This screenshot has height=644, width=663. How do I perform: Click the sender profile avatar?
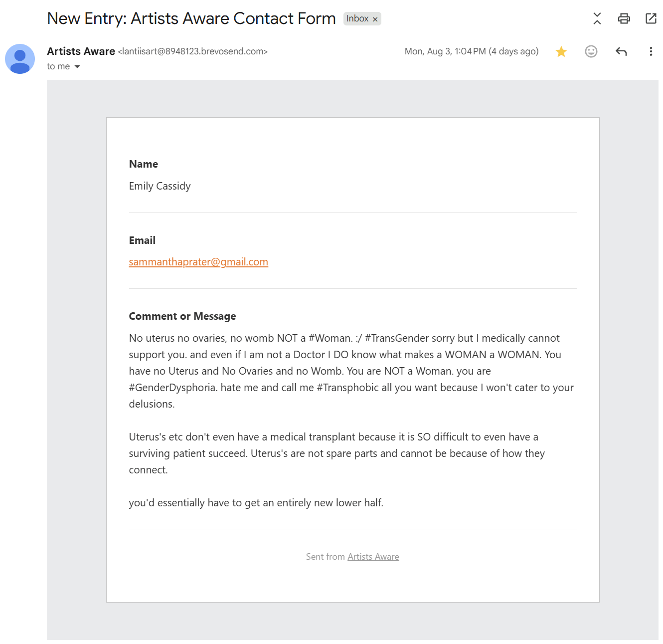point(20,59)
